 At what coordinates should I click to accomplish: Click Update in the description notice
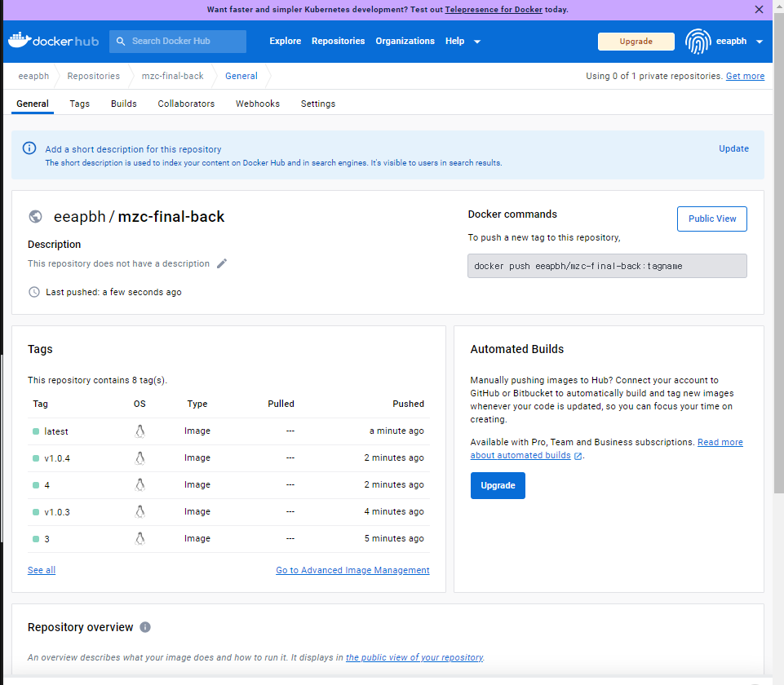click(733, 148)
